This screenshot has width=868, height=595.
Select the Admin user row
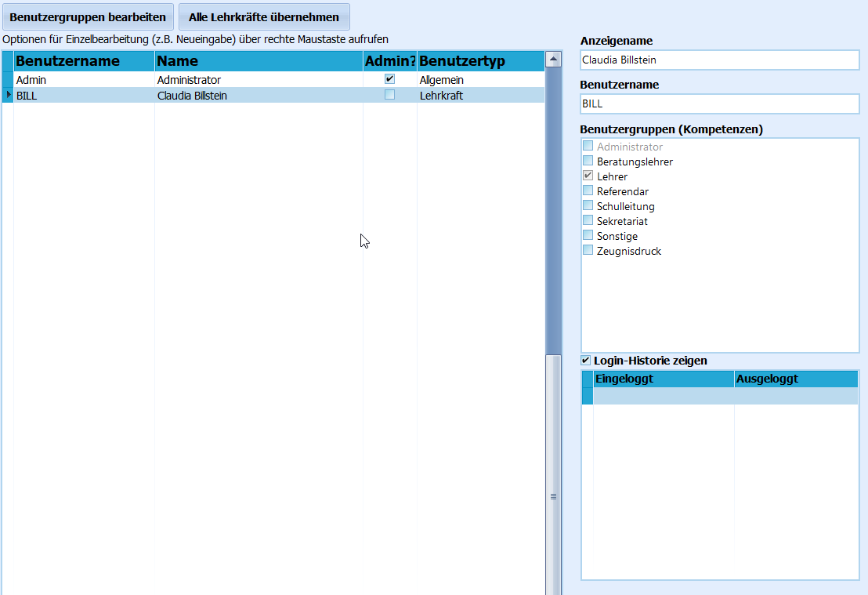pos(273,80)
